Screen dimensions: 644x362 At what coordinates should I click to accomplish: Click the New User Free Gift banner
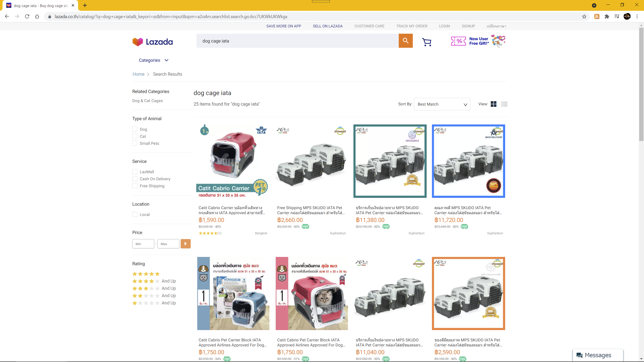point(478,41)
